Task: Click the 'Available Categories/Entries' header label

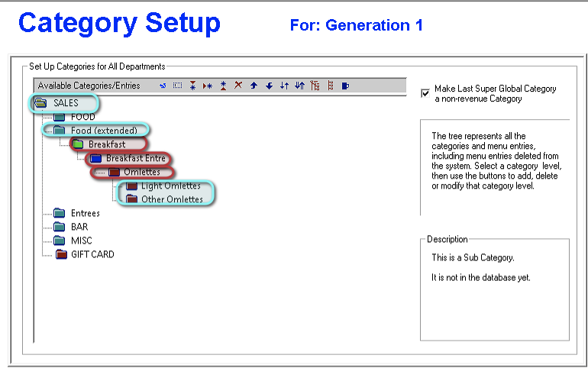Action: pyautogui.click(x=89, y=86)
